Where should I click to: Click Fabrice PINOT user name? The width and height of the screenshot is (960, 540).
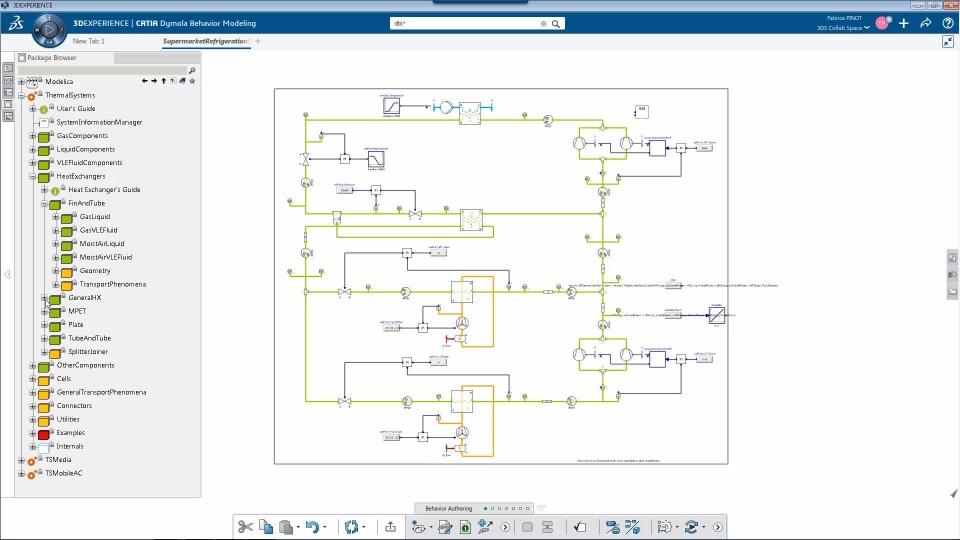click(x=844, y=18)
